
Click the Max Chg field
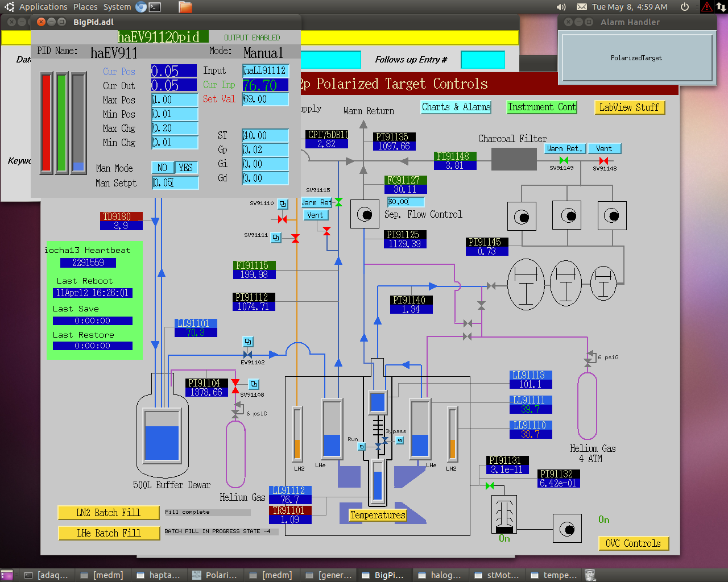pos(175,128)
